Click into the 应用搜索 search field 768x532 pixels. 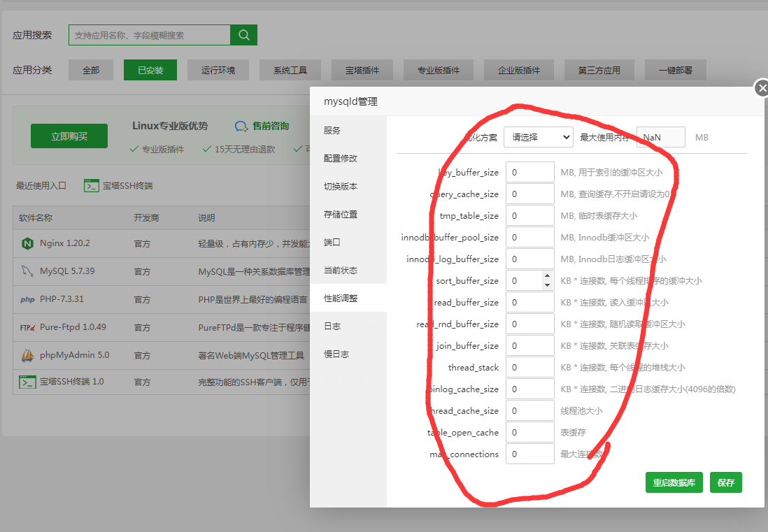point(150,35)
